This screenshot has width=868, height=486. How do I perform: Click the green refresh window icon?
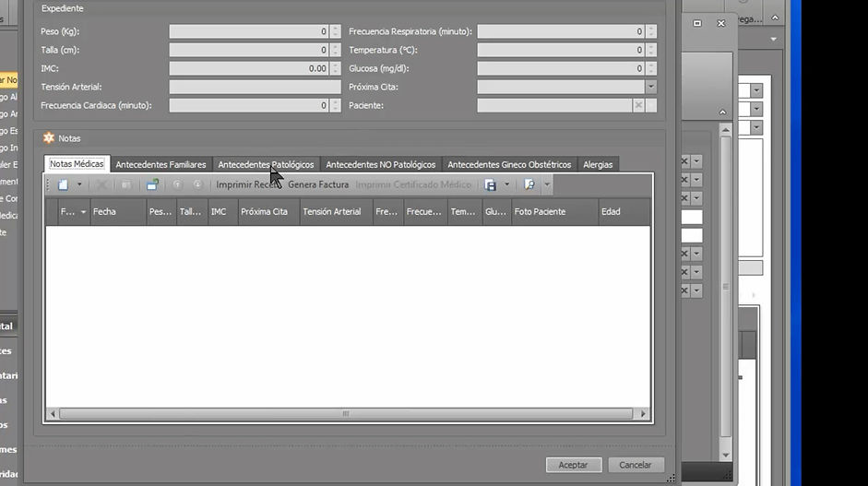point(153,184)
